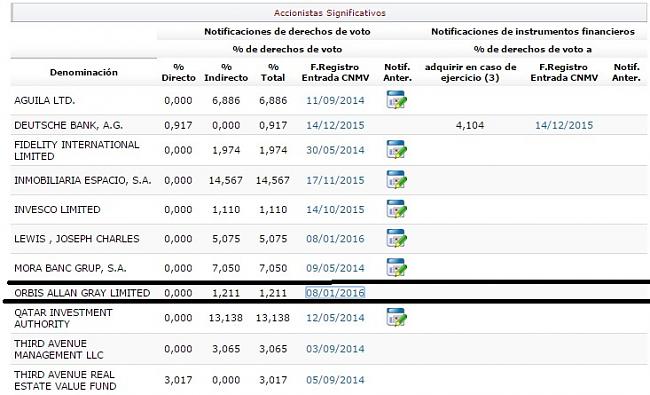
Task: Open FIDELITY date link 30/05/2014
Action: (335, 150)
